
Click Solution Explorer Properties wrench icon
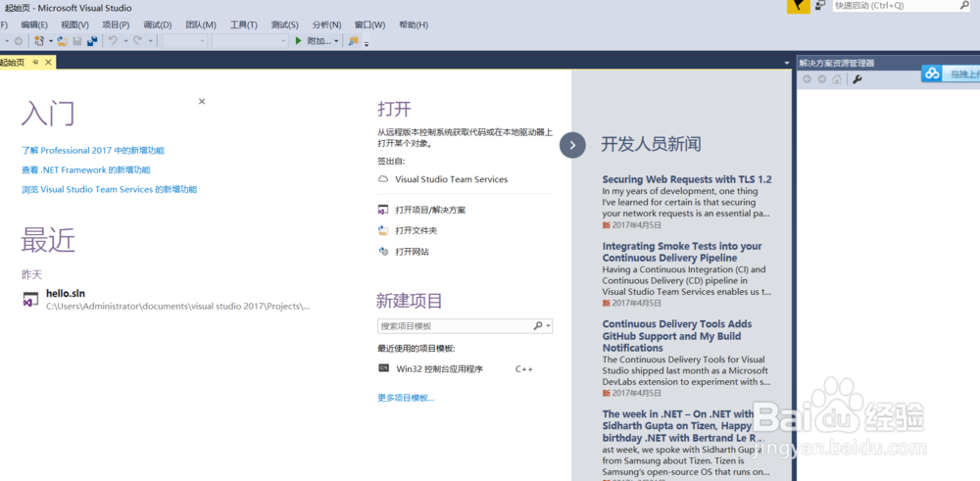[x=857, y=79]
